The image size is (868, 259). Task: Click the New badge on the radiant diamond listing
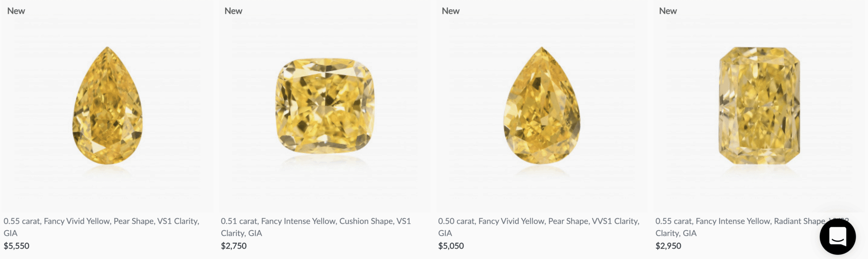click(668, 11)
